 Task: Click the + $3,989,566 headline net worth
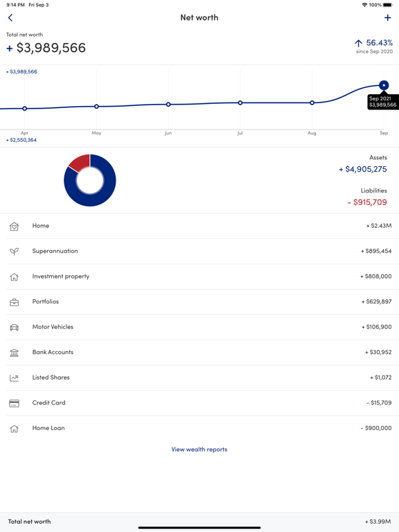point(46,48)
